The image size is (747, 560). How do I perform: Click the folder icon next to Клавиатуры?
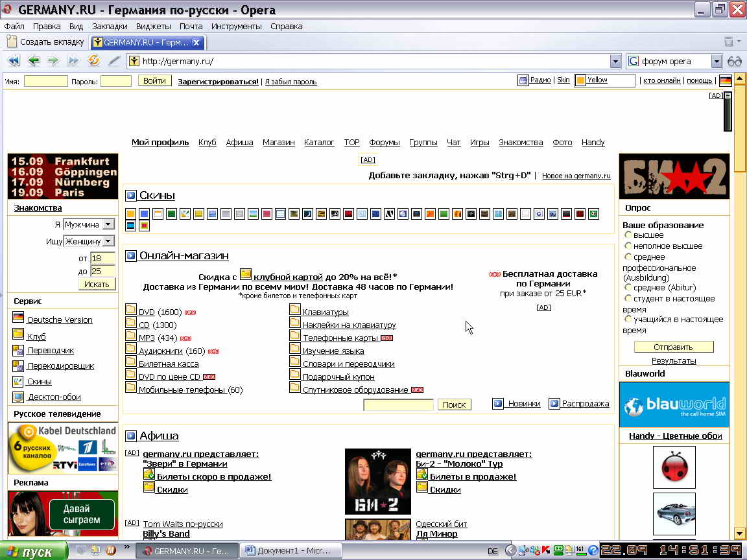tap(295, 310)
